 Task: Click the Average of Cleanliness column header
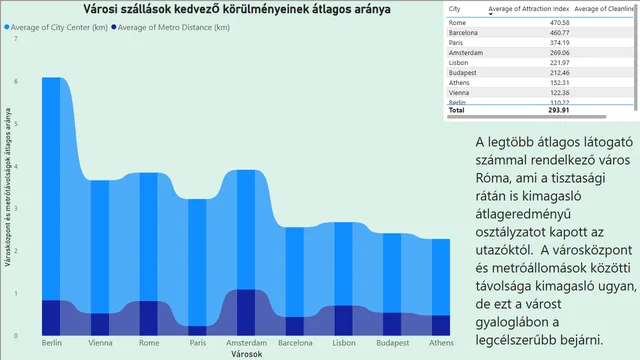click(x=604, y=9)
